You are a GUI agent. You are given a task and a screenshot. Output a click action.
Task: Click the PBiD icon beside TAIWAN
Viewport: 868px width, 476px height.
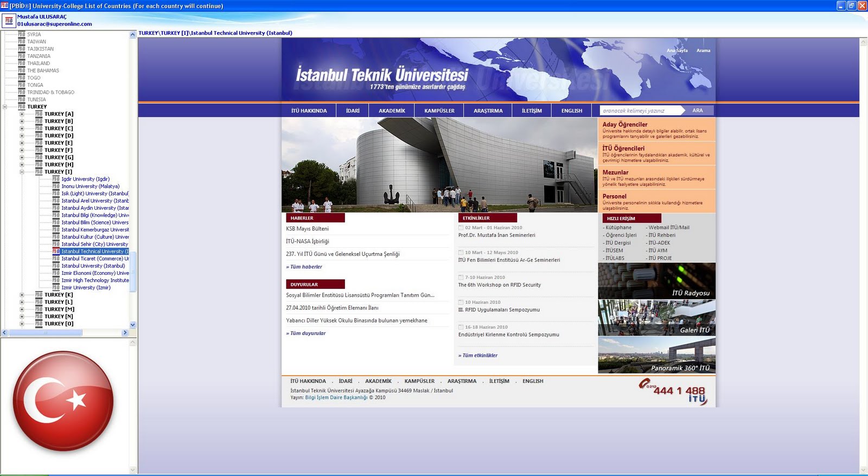pyautogui.click(x=22, y=42)
